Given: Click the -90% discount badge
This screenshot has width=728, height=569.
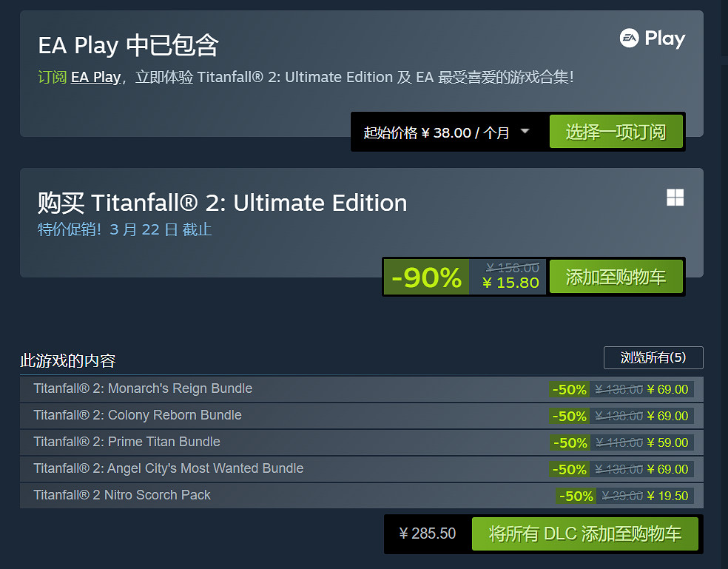Looking at the screenshot, I should coord(427,277).
